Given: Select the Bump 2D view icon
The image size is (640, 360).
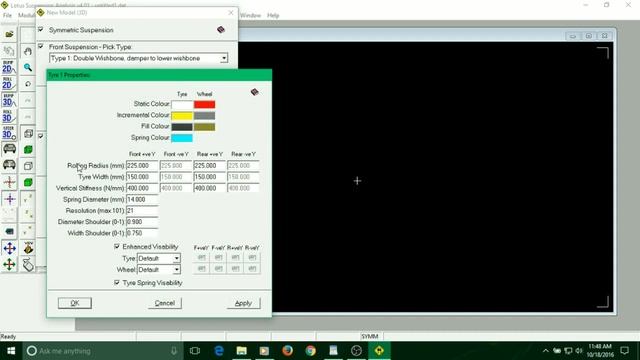Looking at the screenshot, I should 9,67.
